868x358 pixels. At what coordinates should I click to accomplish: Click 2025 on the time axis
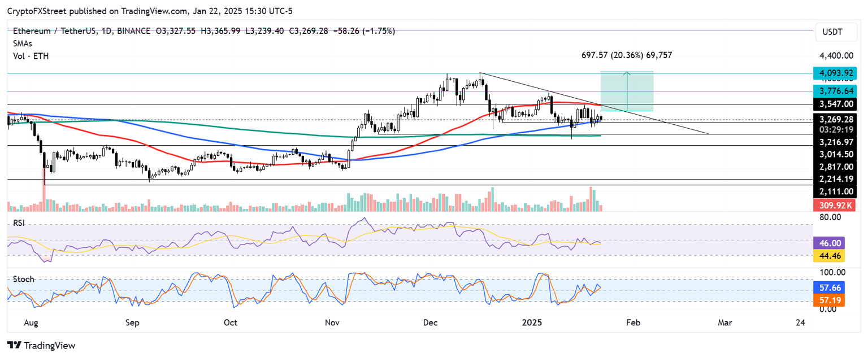point(532,322)
